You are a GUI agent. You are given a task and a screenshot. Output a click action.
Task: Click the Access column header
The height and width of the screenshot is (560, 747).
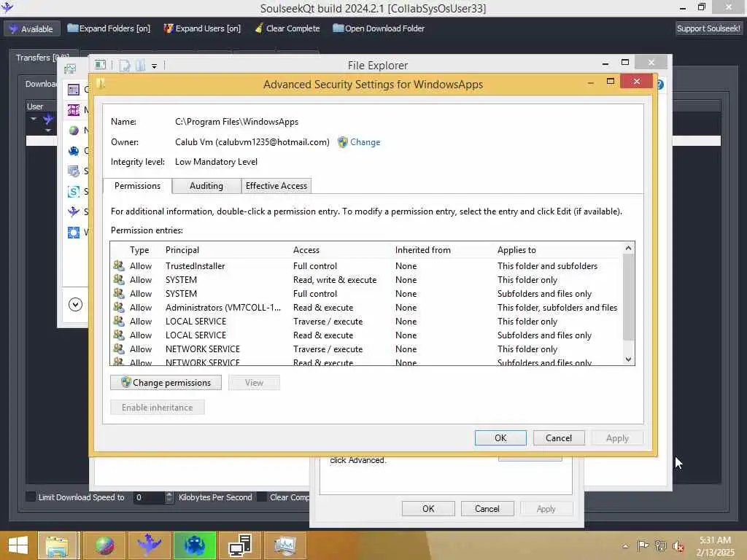(x=306, y=250)
